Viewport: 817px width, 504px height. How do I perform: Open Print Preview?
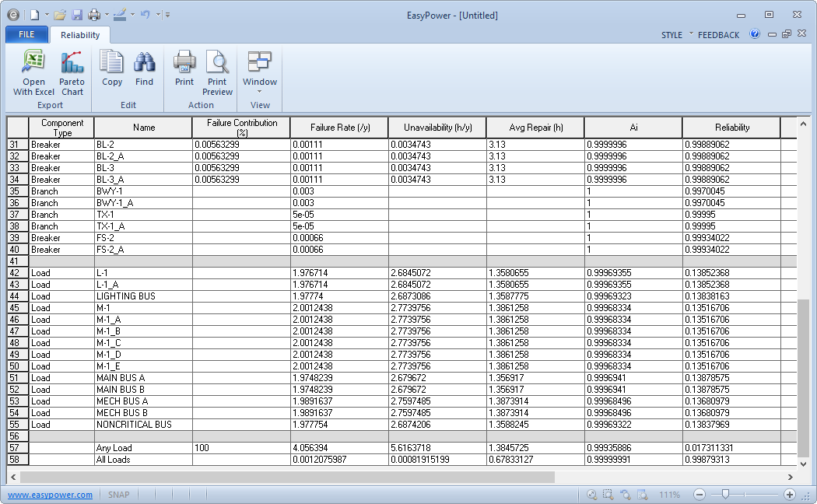[x=217, y=72]
